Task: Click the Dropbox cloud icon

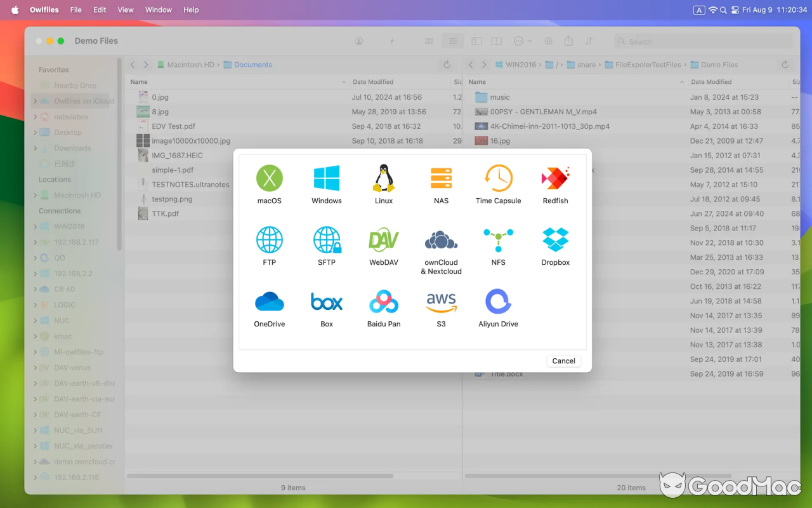Action: coord(555,240)
